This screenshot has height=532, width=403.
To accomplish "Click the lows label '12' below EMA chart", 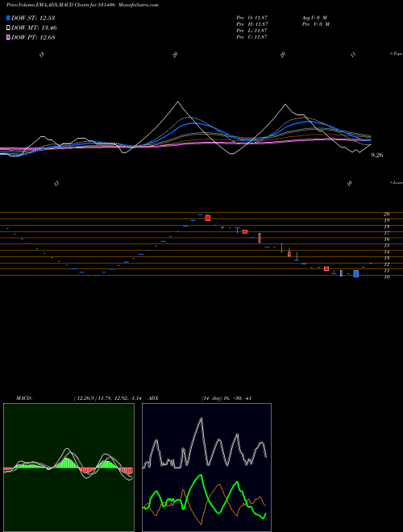I will [x=56, y=184].
